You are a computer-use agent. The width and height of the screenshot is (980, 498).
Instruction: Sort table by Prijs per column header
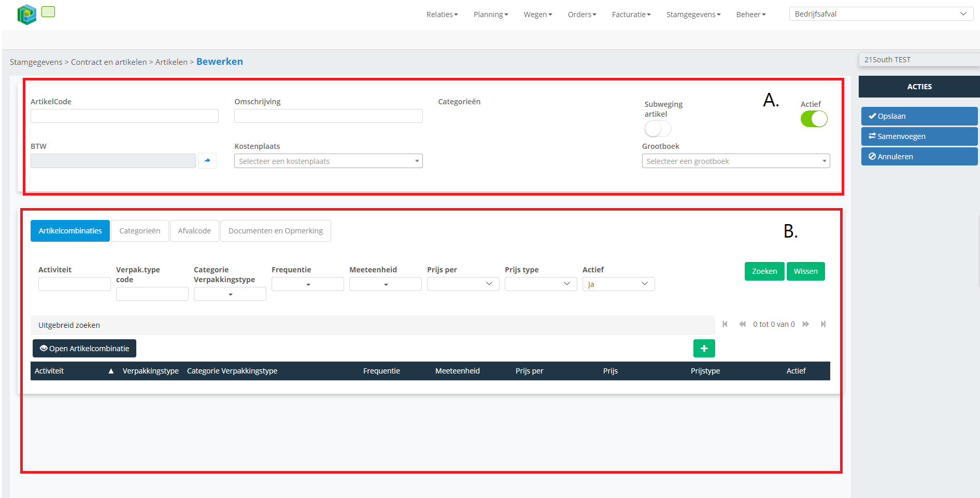(529, 371)
